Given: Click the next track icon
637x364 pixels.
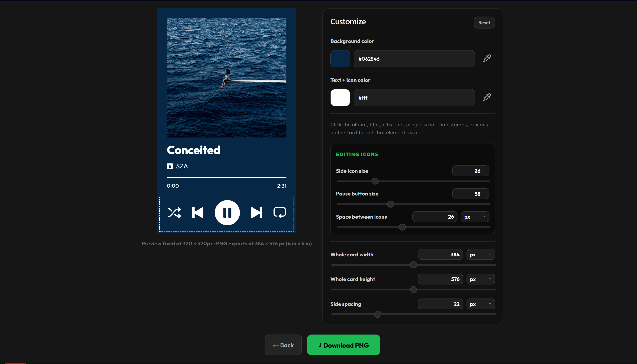Looking at the screenshot, I should [257, 213].
